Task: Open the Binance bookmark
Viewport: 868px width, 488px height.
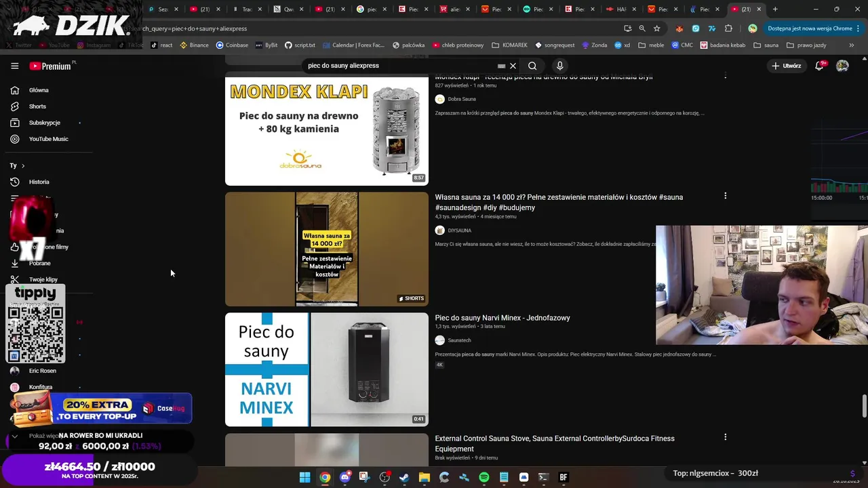Action: (194, 45)
